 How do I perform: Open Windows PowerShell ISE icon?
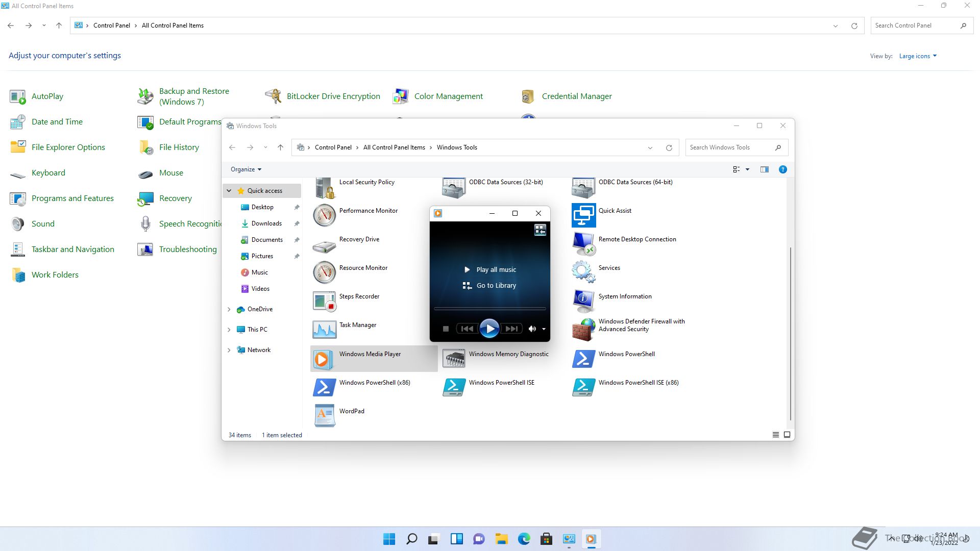[454, 387]
